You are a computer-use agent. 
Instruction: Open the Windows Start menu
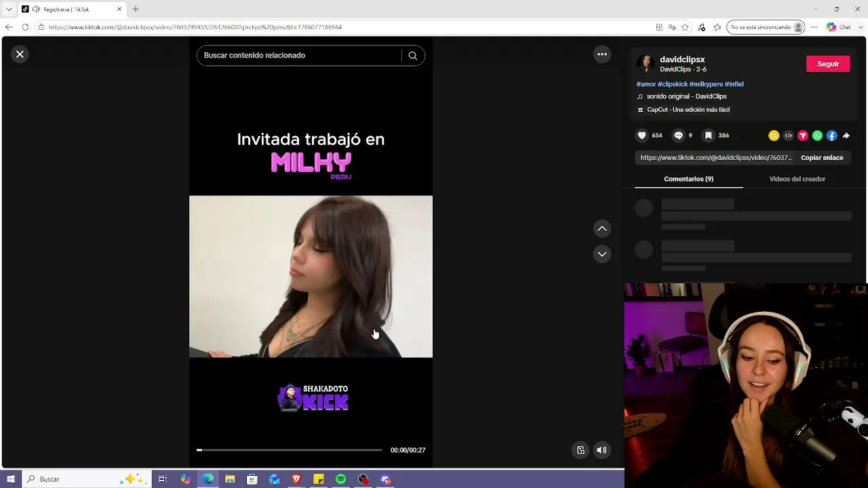click(x=11, y=479)
